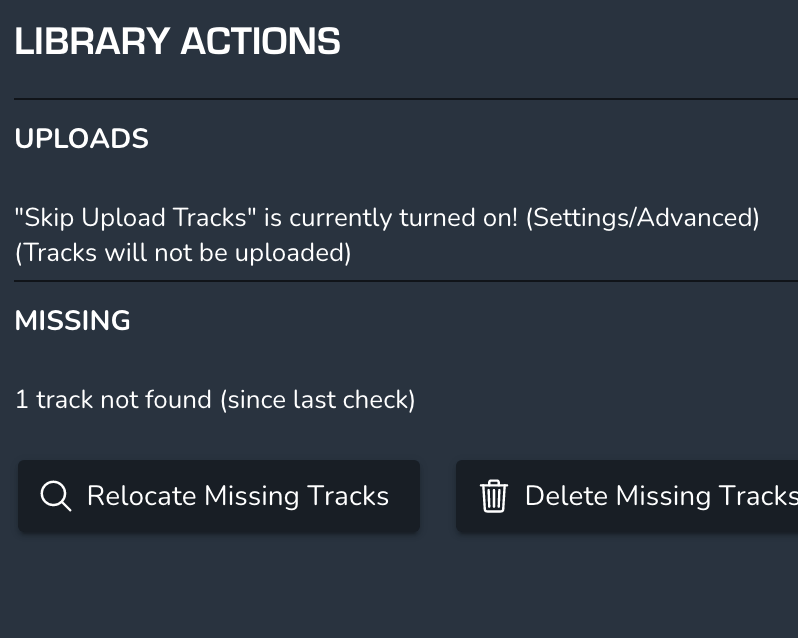Click the word LIBRARY in the title
798x638 pixels.
point(92,42)
